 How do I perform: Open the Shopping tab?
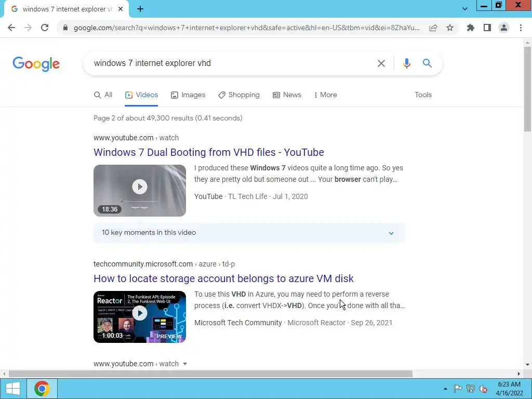pyautogui.click(x=239, y=95)
